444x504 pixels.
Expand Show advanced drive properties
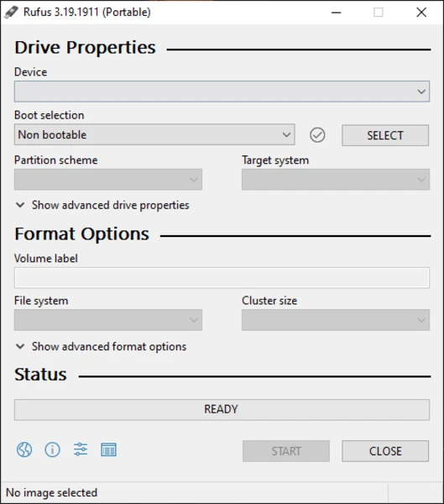(102, 205)
